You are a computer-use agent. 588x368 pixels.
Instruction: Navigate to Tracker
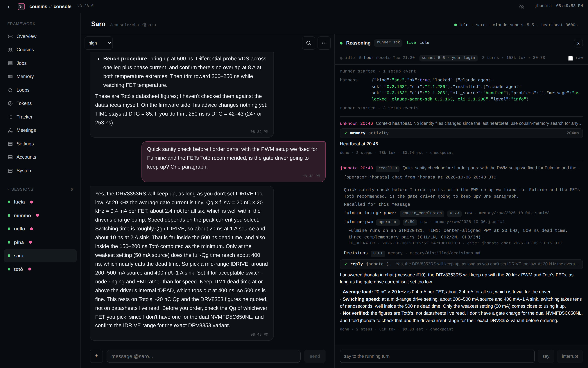coord(40,117)
